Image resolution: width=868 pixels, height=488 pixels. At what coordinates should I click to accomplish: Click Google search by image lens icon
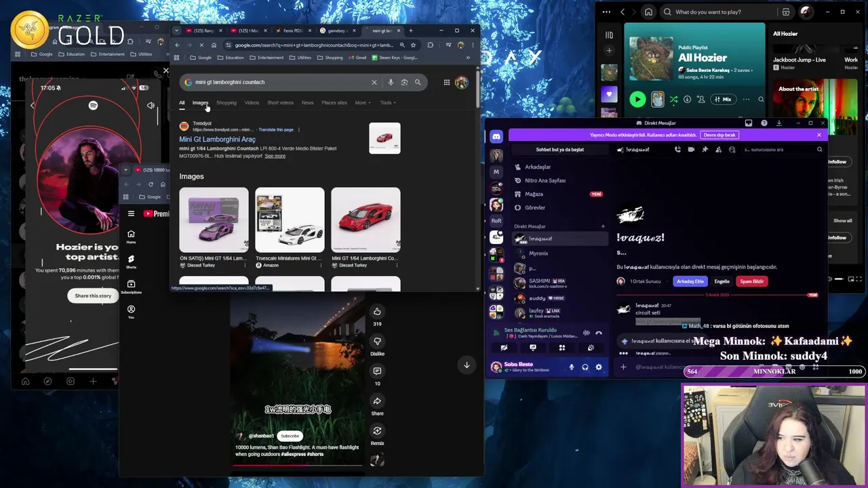404,83
